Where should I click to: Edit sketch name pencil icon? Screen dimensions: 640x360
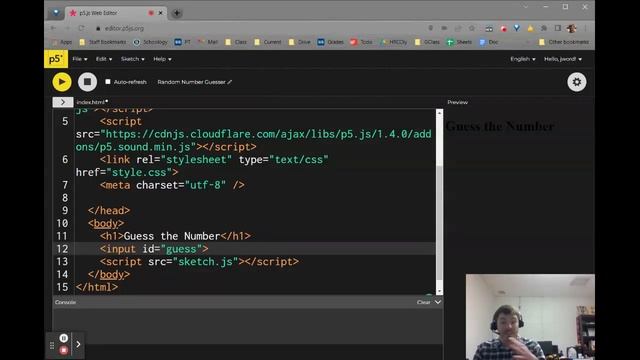tap(230, 82)
